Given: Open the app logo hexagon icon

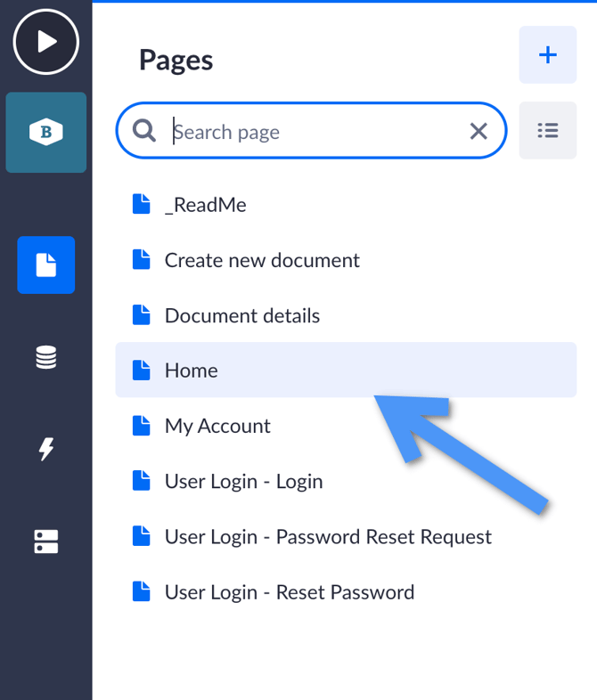Looking at the screenshot, I should [46, 133].
